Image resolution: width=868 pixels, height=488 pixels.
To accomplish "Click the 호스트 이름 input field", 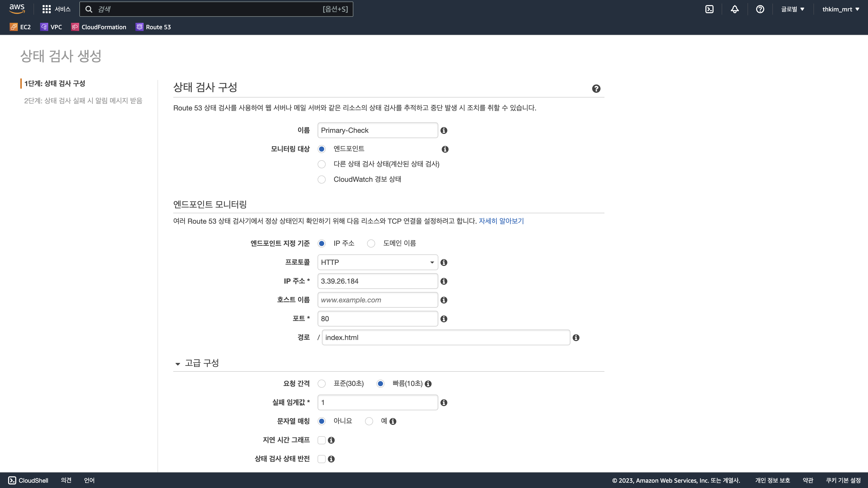I will (377, 300).
